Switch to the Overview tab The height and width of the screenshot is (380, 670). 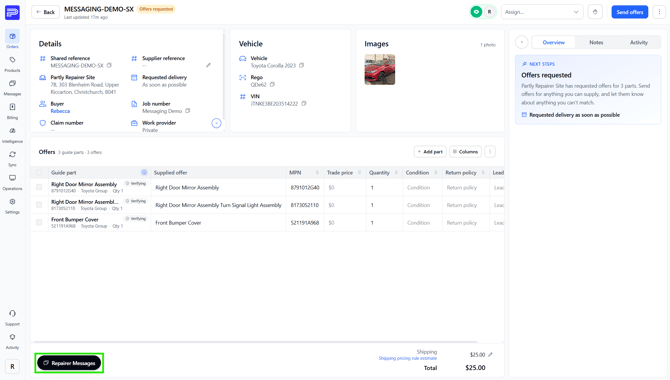[x=553, y=42]
